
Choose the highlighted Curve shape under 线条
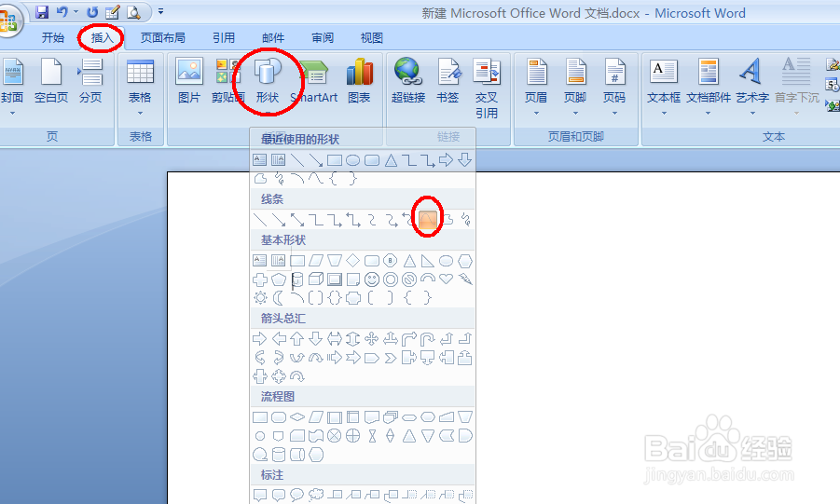coord(428,220)
